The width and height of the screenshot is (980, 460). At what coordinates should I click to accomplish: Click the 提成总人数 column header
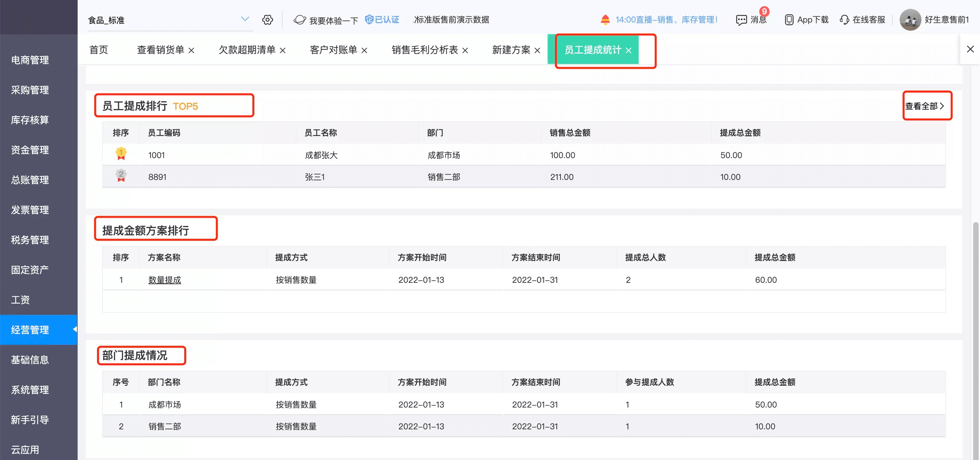(645, 258)
